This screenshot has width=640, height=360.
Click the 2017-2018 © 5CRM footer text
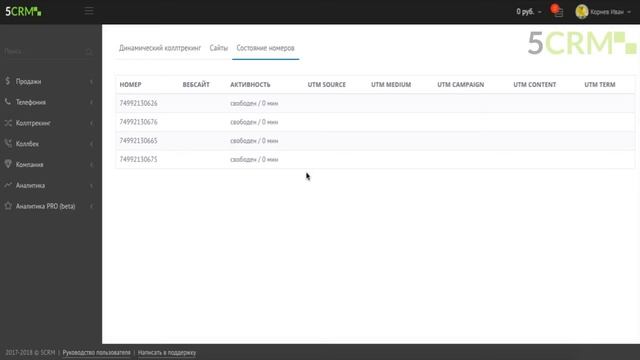point(30,352)
